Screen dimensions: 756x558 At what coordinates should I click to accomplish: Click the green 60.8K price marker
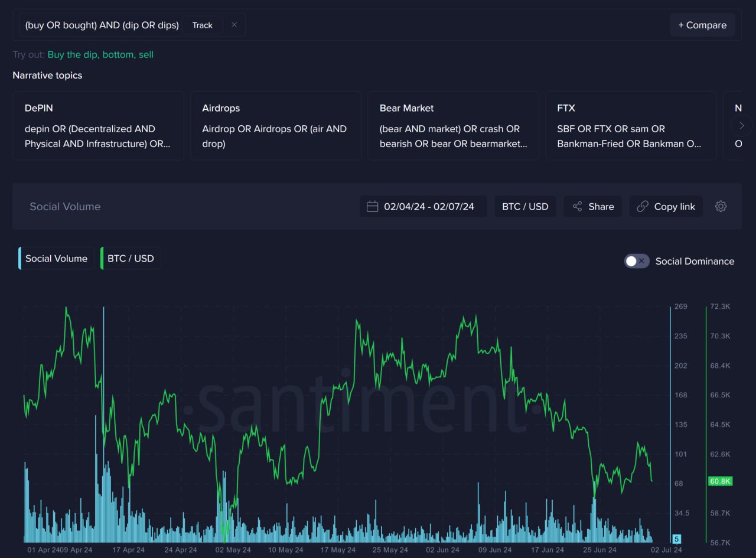(721, 481)
